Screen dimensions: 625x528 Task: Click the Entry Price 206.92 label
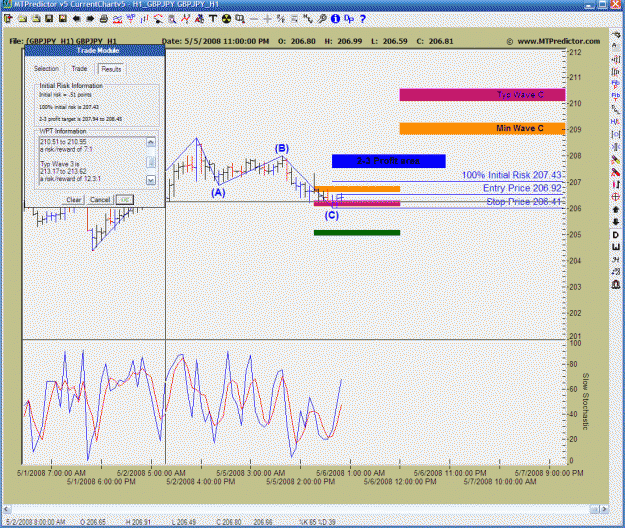tap(522, 188)
